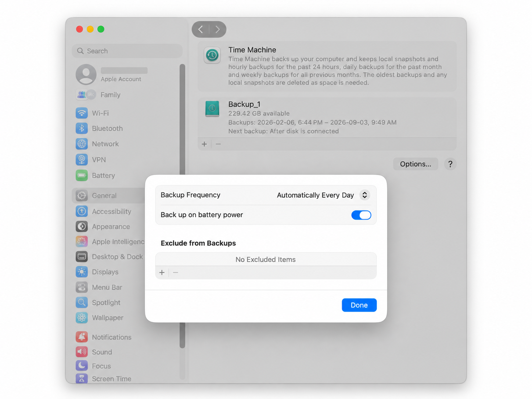Select the Appearance icon
The height and width of the screenshot is (399, 532).
click(x=82, y=226)
